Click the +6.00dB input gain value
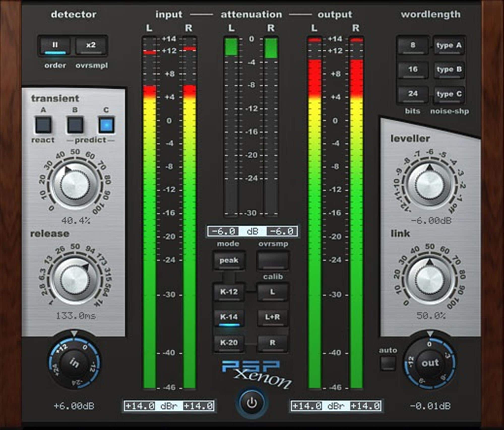 74,406
